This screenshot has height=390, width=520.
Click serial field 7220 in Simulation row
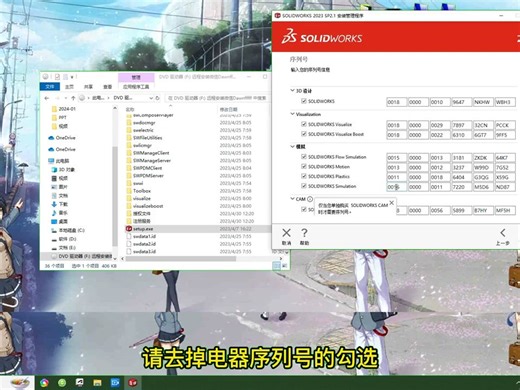pyautogui.click(x=462, y=187)
